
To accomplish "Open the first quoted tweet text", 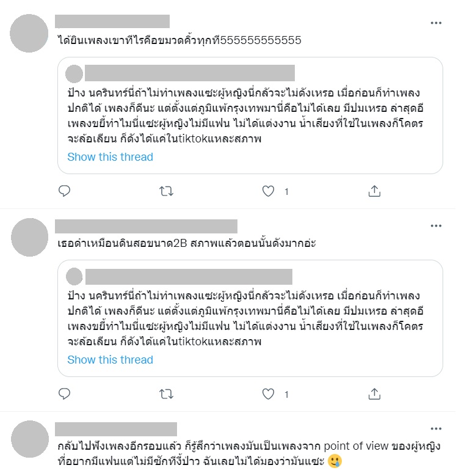I will point(245,115).
